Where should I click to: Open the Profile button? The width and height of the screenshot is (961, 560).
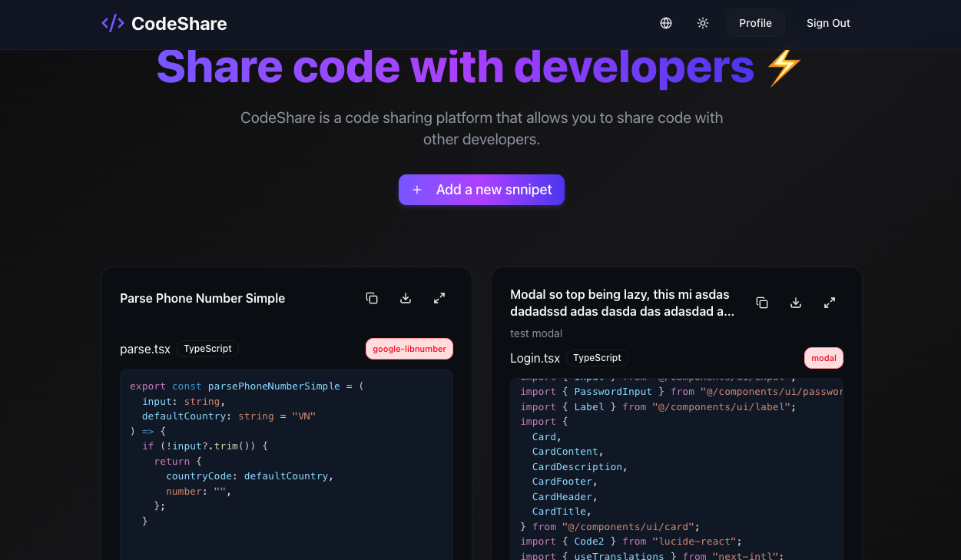click(x=755, y=23)
